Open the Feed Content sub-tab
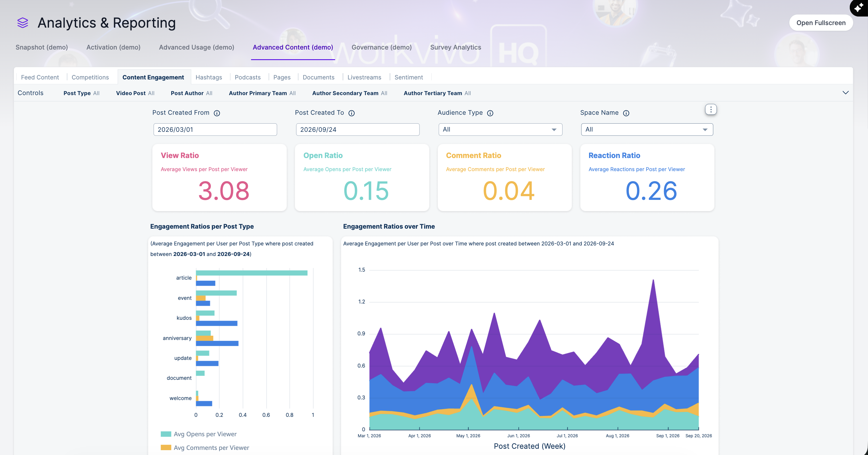 click(40, 77)
